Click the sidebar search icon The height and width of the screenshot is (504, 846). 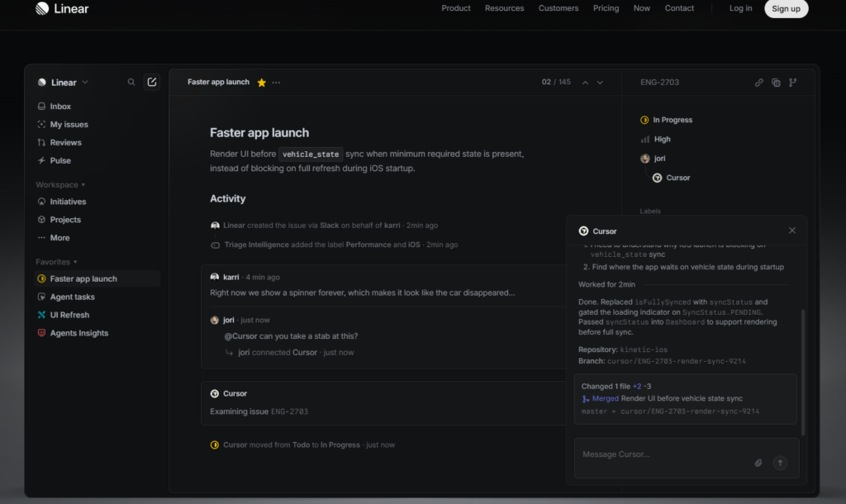click(x=131, y=82)
